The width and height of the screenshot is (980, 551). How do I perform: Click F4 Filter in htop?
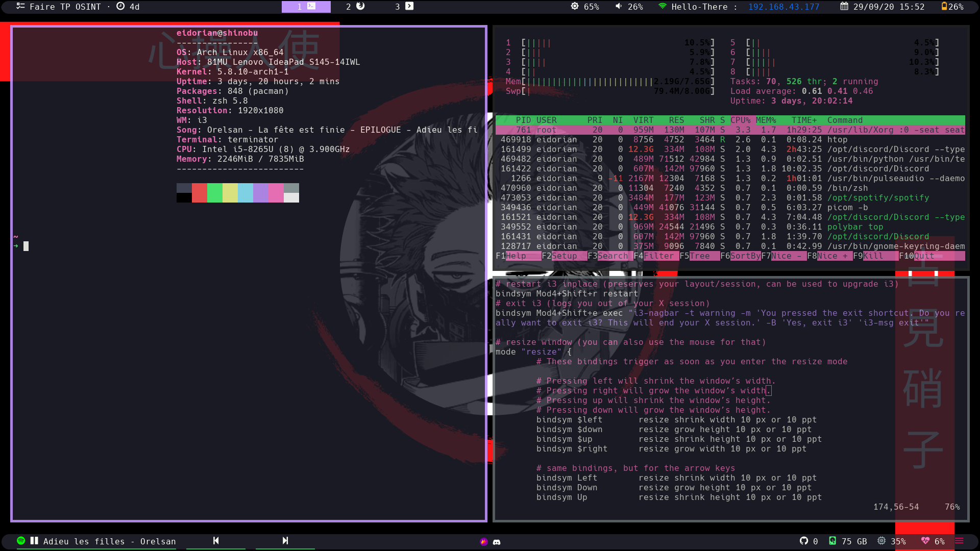[656, 256]
